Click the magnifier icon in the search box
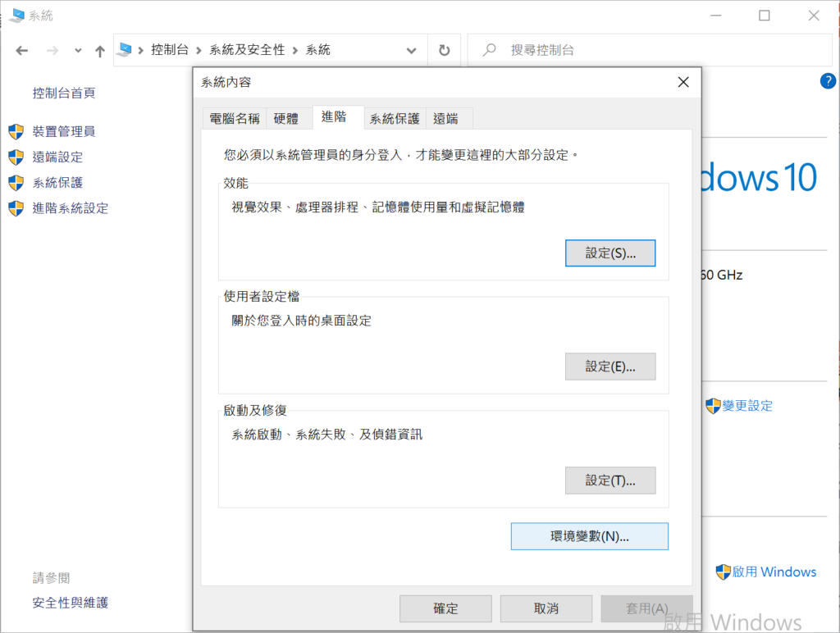Viewport: 840px width, 633px height. (x=489, y=50)
